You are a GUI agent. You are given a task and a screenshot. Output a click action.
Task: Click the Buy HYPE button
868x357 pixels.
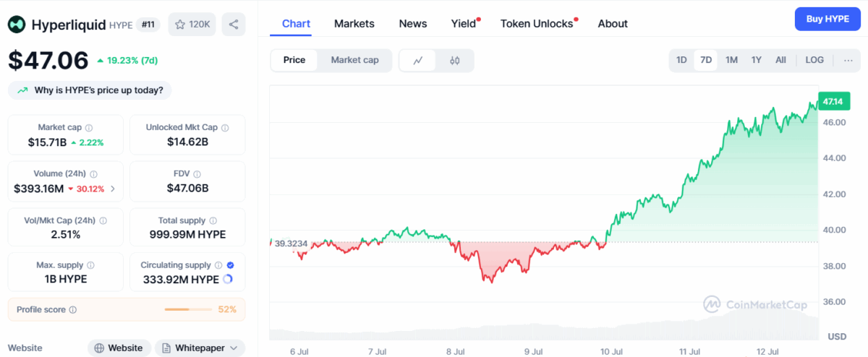point(827,19)
